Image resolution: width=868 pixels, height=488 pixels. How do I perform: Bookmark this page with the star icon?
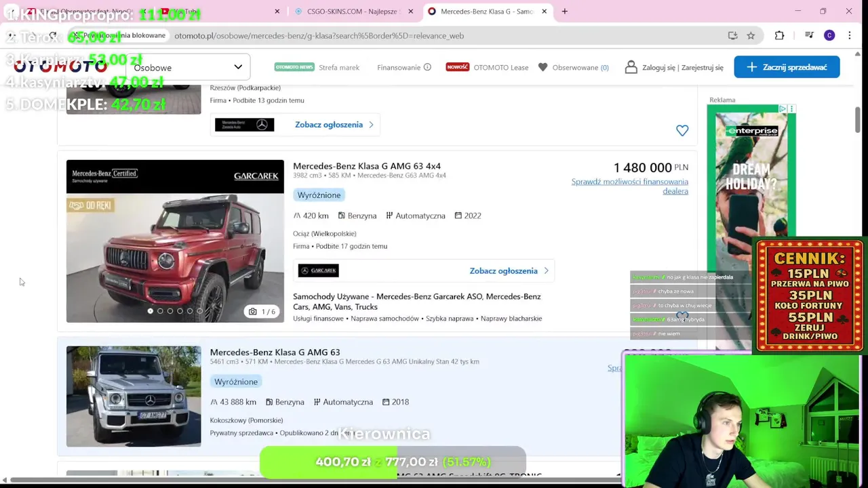click(751, 35)
